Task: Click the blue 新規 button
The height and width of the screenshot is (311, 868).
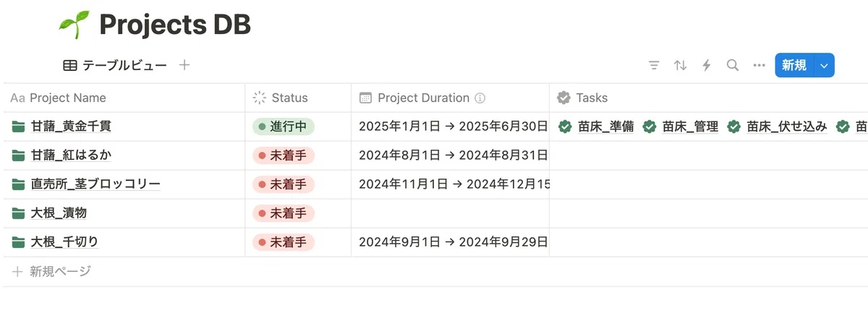Action: click(794, 65)
